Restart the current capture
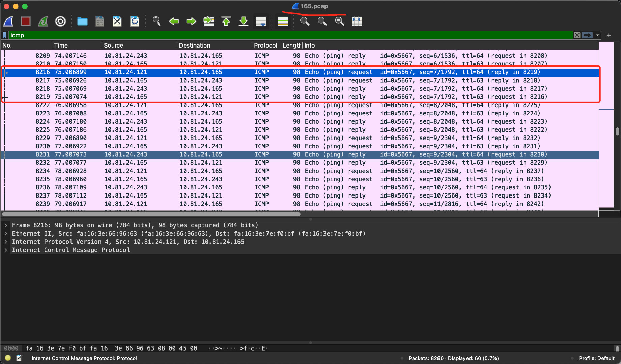 coord(43,21)
